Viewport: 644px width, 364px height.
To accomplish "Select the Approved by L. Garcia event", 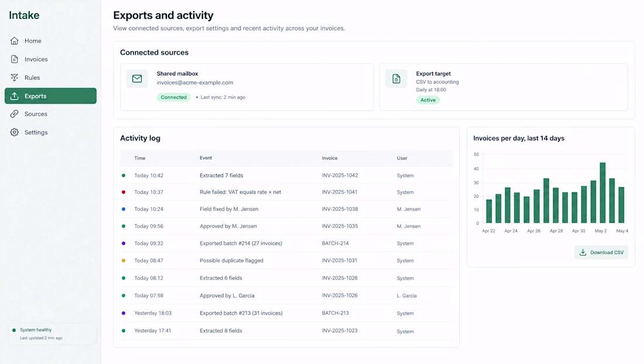I will [x=227, y=296].
